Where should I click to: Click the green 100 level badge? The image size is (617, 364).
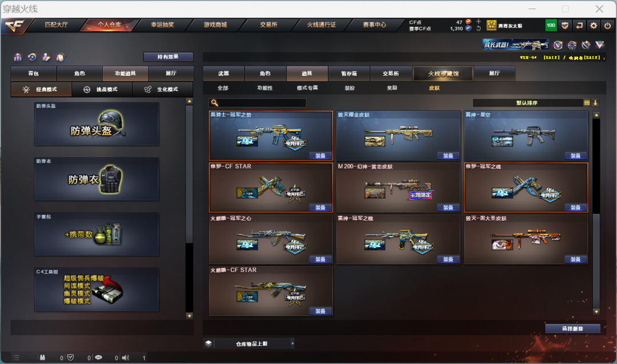(x=551, y=26)
